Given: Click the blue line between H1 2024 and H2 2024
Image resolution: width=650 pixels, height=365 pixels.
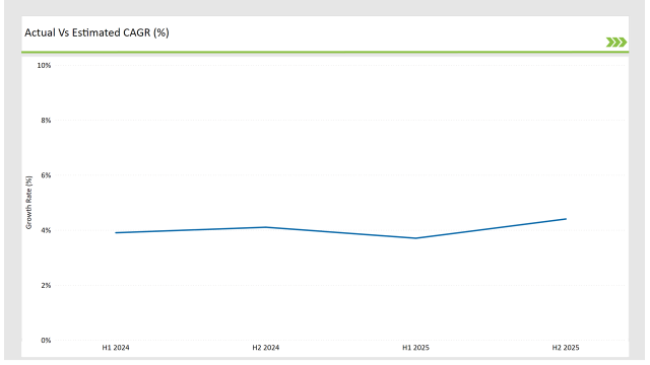Looking at the screenshot, I should [191, 230].
